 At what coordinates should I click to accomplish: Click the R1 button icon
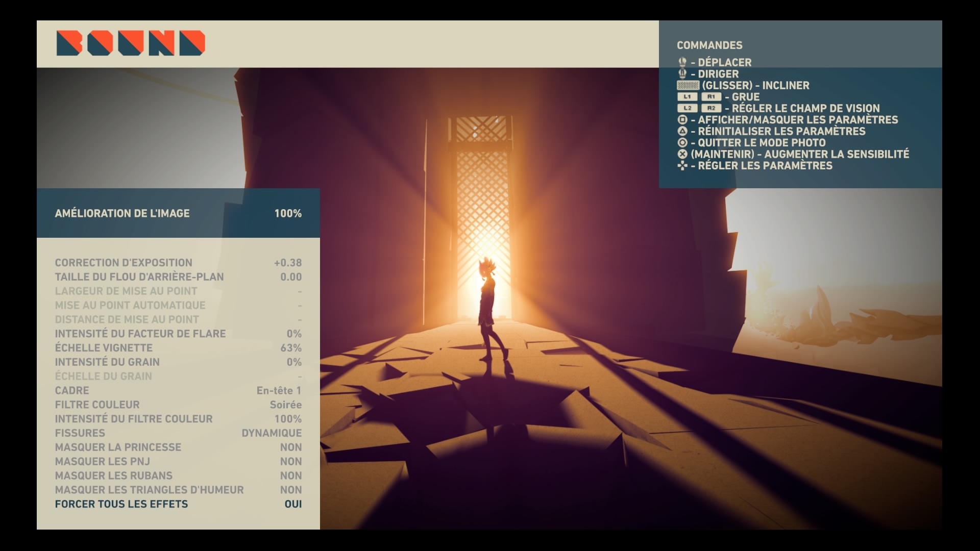711,97
